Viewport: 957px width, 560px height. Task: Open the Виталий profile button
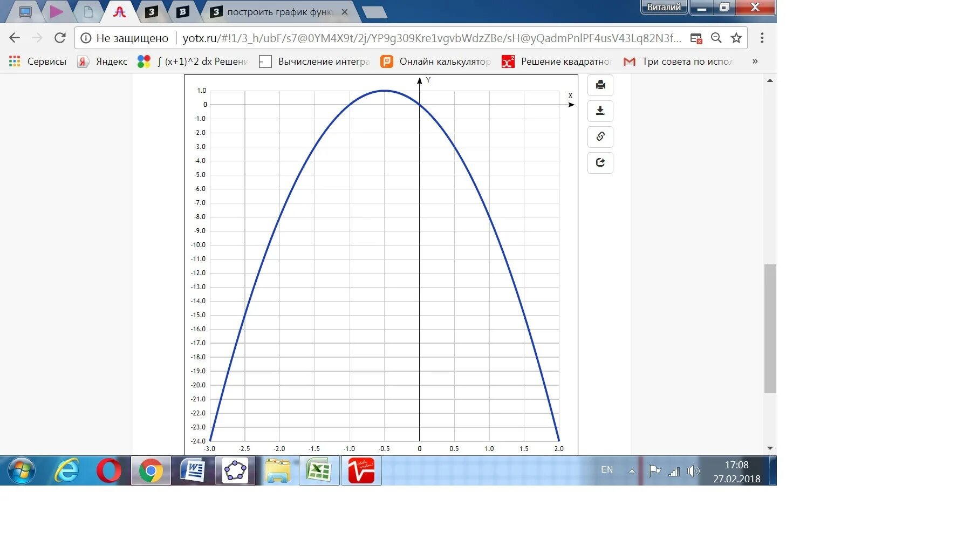(664, 7)
